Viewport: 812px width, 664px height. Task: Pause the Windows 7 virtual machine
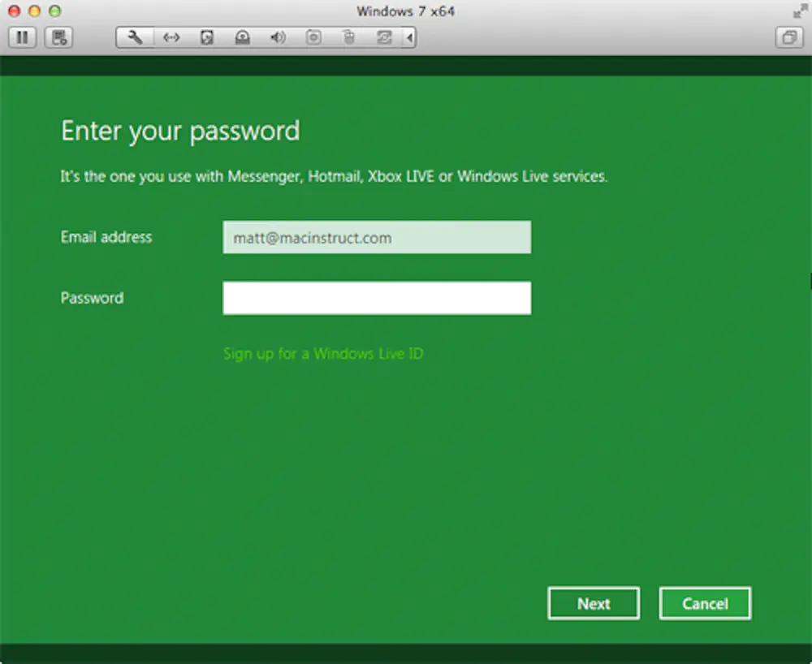pos(22,37)
